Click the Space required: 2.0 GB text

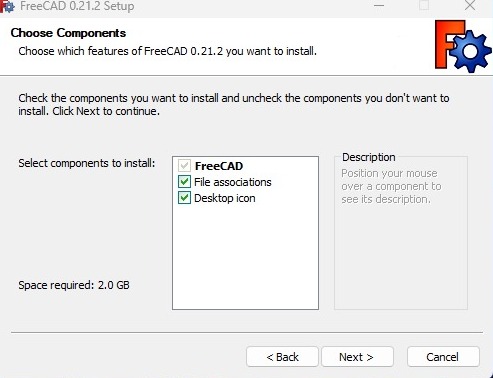pyautogui.click(x=74, y=285)
